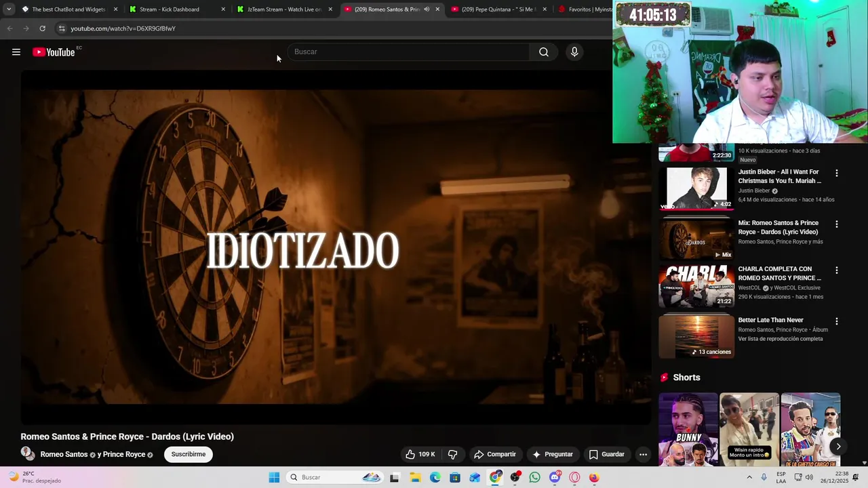Screen dimensions: 868x488
Task: Click the Dardos lyric video player
Action: click(336, 247)
